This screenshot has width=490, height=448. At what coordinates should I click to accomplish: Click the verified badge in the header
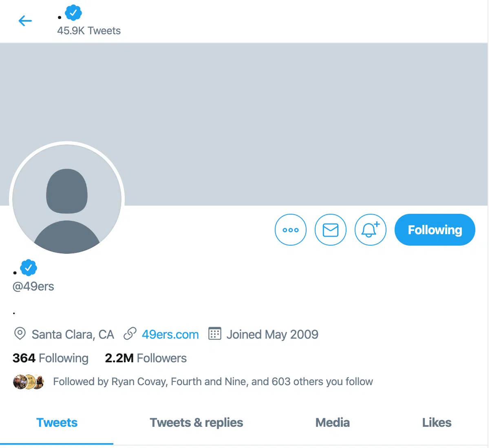(73, 13)
